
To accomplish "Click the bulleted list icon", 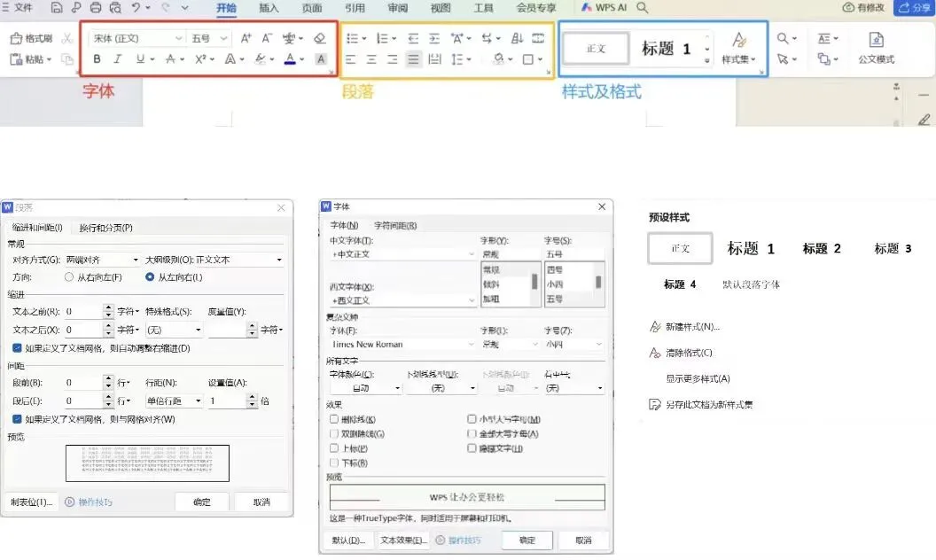I will [x=352, y=38].
